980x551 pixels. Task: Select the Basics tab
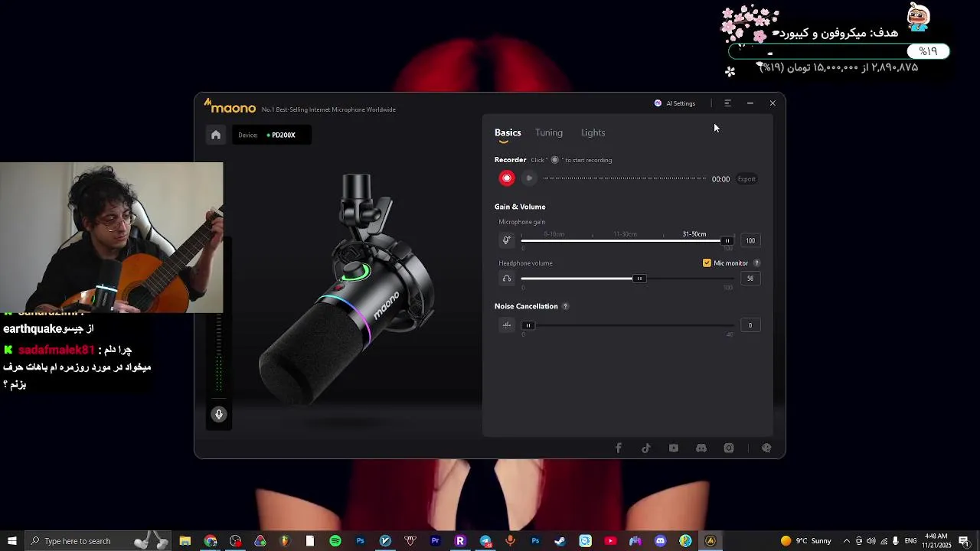click(x=508, y=132)
